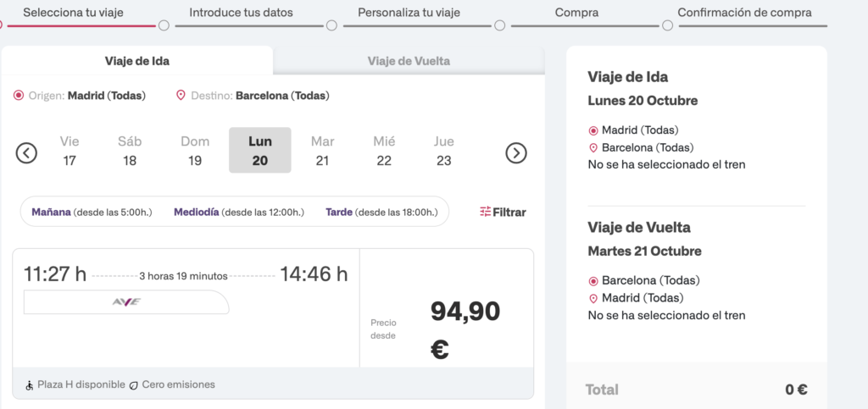Select the Viaje de Ida tab
The height and width of the screenshot is (409, 868).
click(x=137, y=61)
